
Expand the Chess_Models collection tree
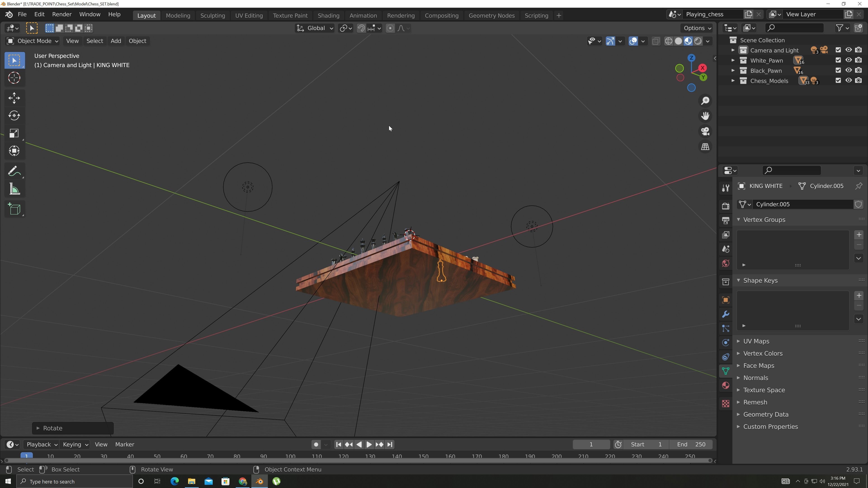[733, 81]
